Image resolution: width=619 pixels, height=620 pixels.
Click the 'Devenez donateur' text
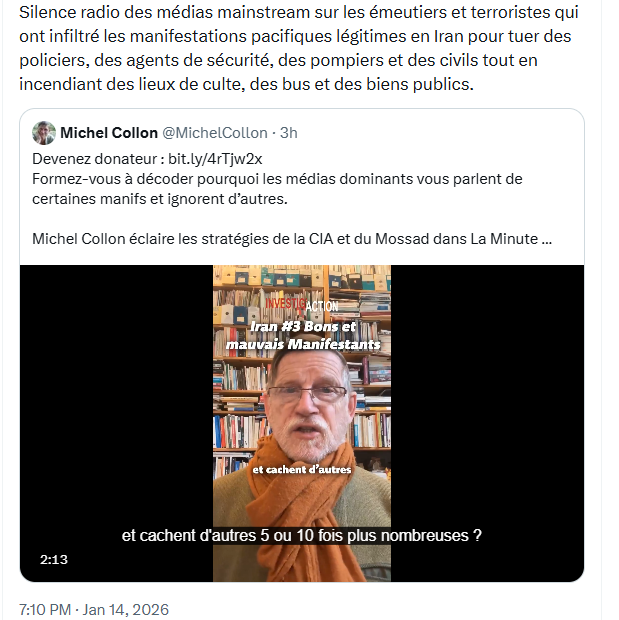[x=95, y=159]
